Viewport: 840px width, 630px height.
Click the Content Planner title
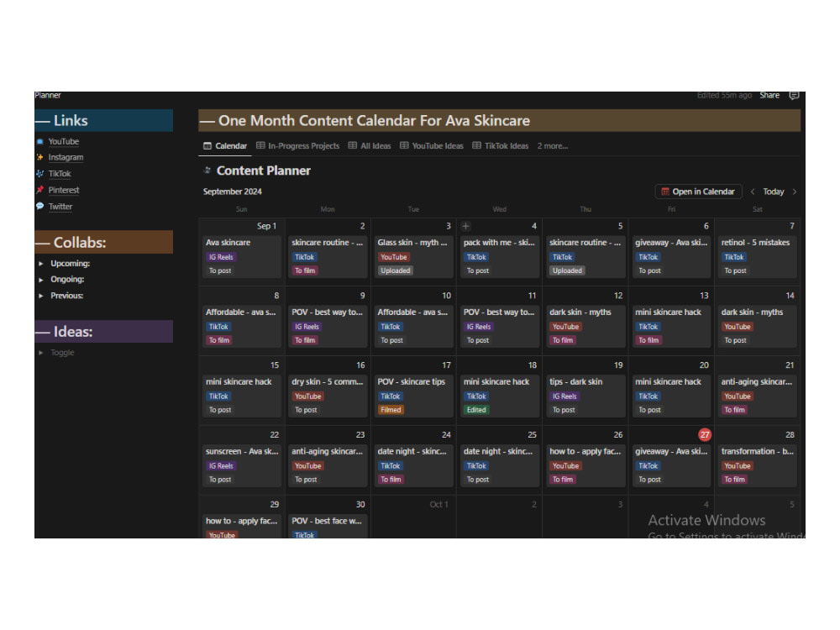pos(264,171)
